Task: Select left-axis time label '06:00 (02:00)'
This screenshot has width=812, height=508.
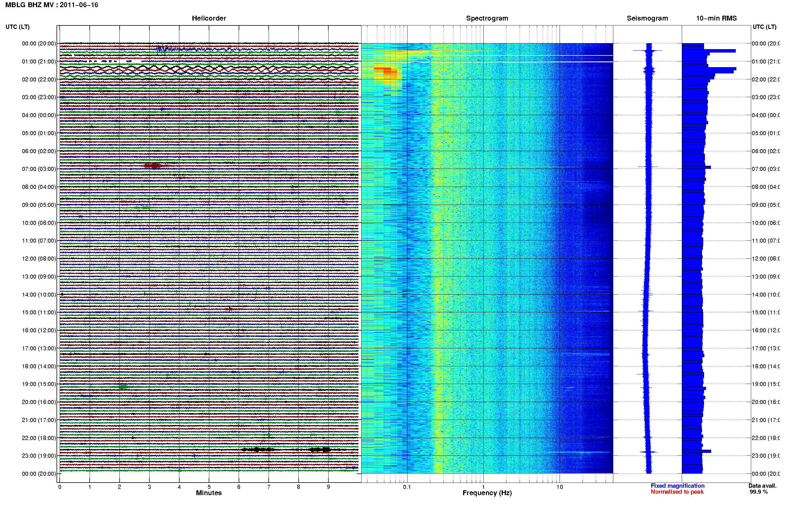Action: click(x=39, y=151)
